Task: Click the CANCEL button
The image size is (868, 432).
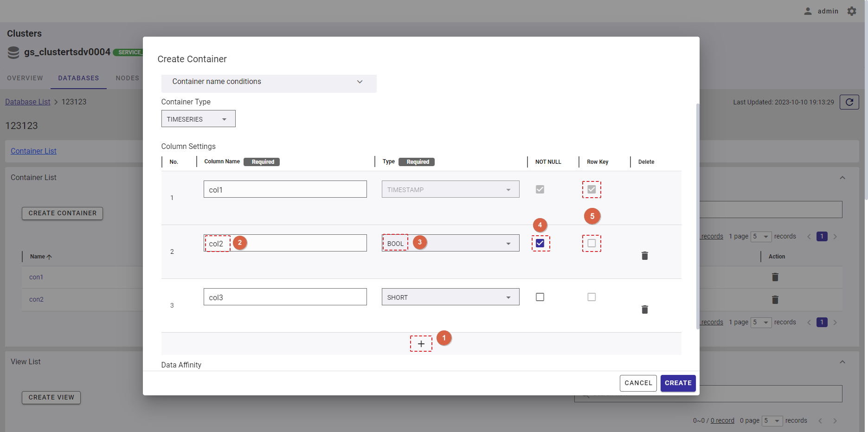Action: 638,383
